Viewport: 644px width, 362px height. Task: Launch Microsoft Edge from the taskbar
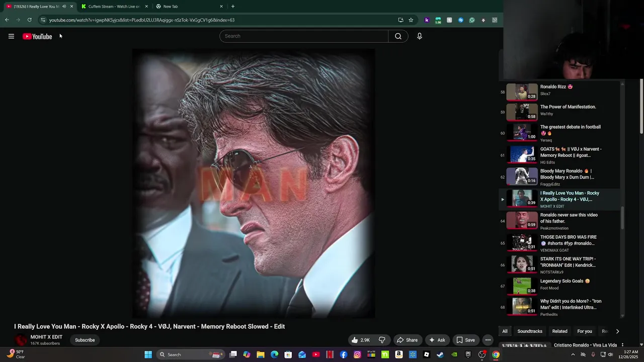click(274, 354)
